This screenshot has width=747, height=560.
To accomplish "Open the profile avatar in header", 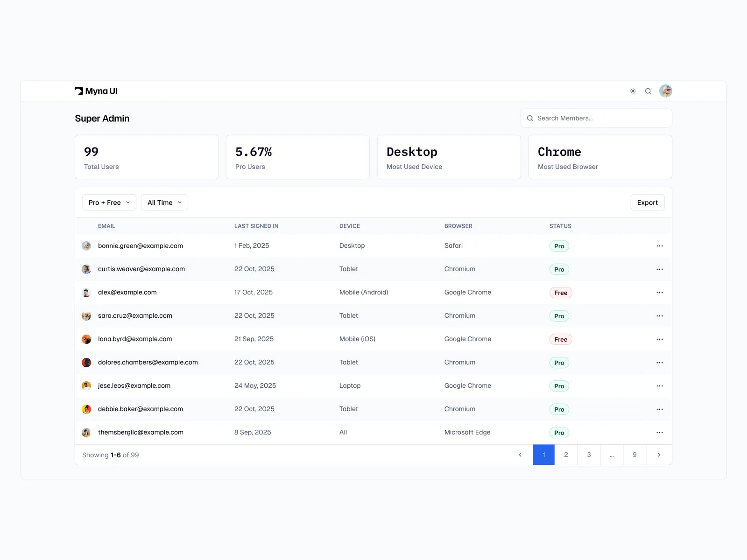I will click(x=665, y=91).
